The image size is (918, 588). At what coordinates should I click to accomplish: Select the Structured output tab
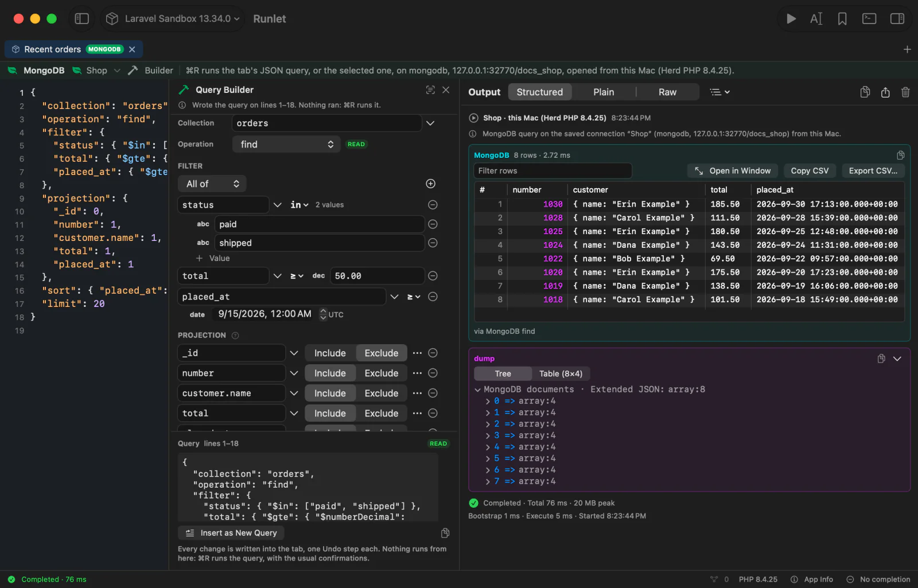click(x=540, y=92)
